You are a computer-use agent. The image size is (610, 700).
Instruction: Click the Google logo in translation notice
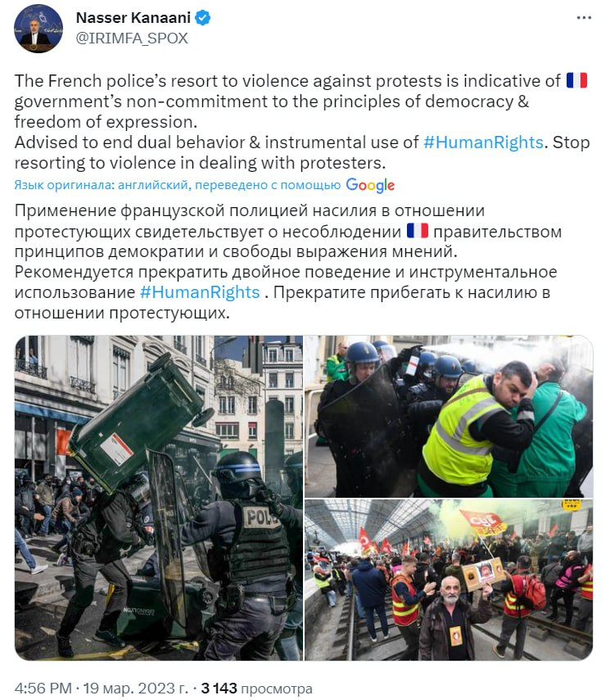tap(370, 185)
